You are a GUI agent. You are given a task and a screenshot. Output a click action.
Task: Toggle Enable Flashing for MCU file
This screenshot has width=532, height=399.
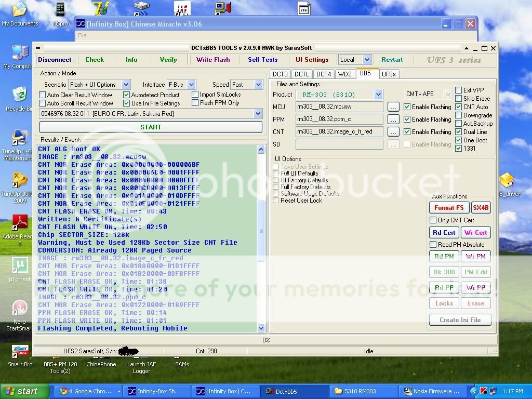(x=407, y=107)
